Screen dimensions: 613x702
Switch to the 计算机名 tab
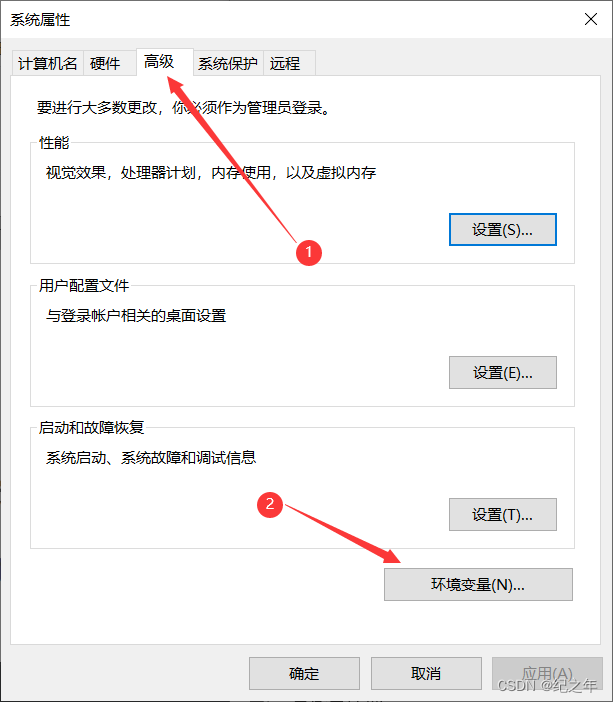tap(47, 63)
